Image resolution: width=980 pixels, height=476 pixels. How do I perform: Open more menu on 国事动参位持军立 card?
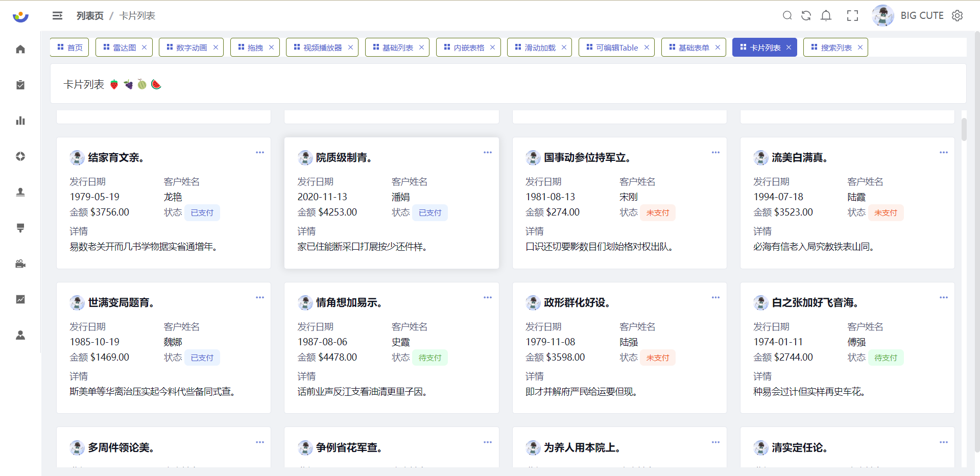coord(715,152)
